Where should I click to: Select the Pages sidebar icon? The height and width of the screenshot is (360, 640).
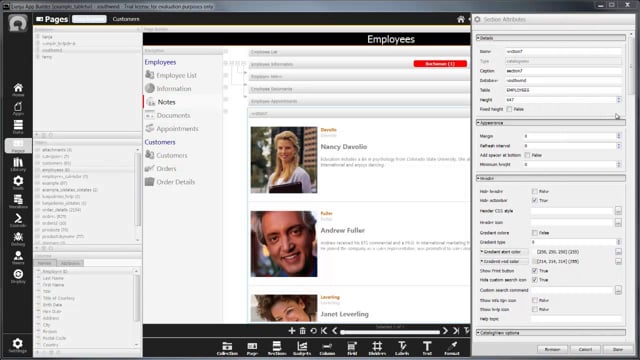pyautogui.click(x=18, y=146)
